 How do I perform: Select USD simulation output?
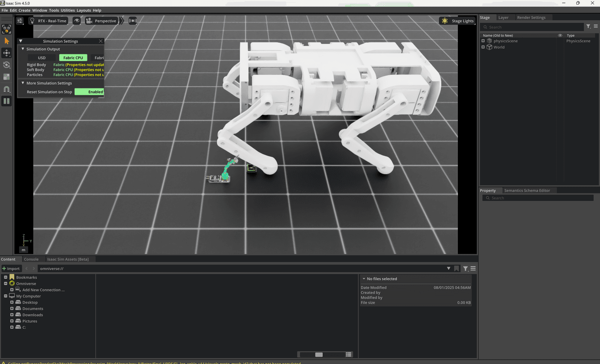[x=42, y=58]
